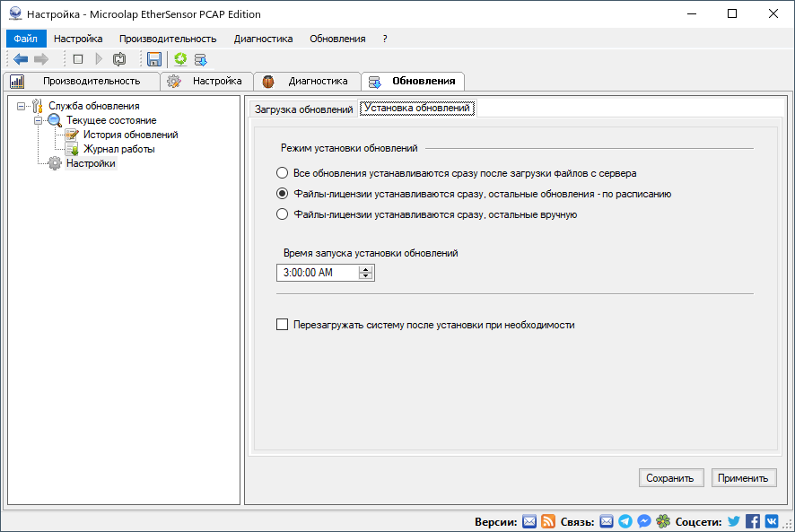Screen dimensions: 795x532
Task: Click the restart service toolbar icon
Action: tap(118, 59)
